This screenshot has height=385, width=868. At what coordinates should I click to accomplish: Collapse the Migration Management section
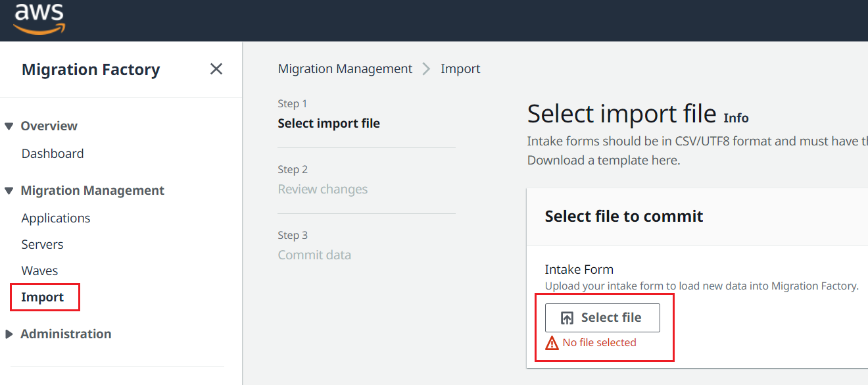(9, 191)
